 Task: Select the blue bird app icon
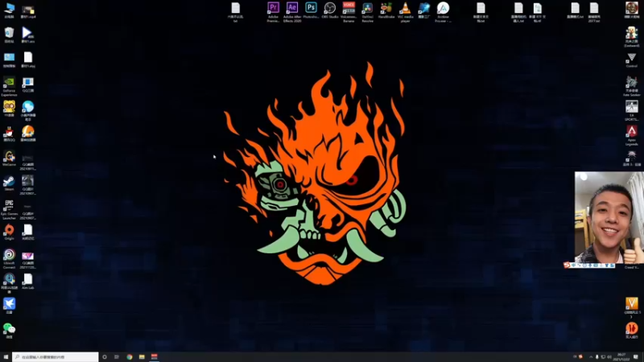point(9,306)
